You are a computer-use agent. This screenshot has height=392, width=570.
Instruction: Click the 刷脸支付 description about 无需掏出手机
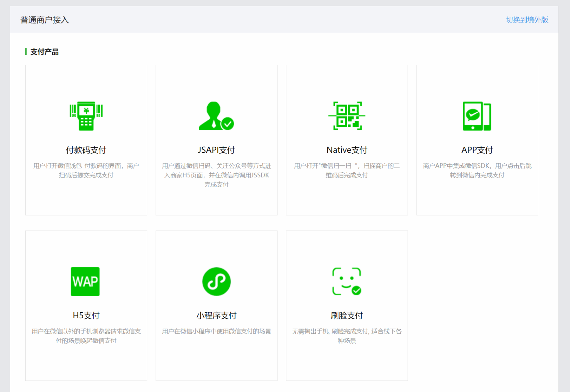tap(347, 336)
